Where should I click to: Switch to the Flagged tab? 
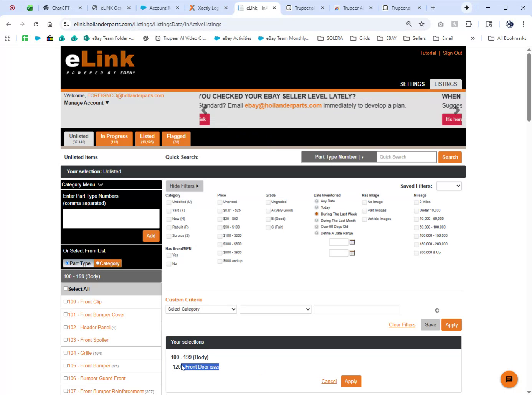click(176, 138)
